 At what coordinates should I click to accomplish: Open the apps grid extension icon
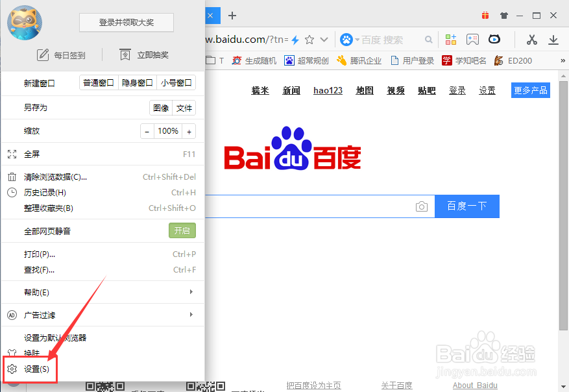pos(451,39)
